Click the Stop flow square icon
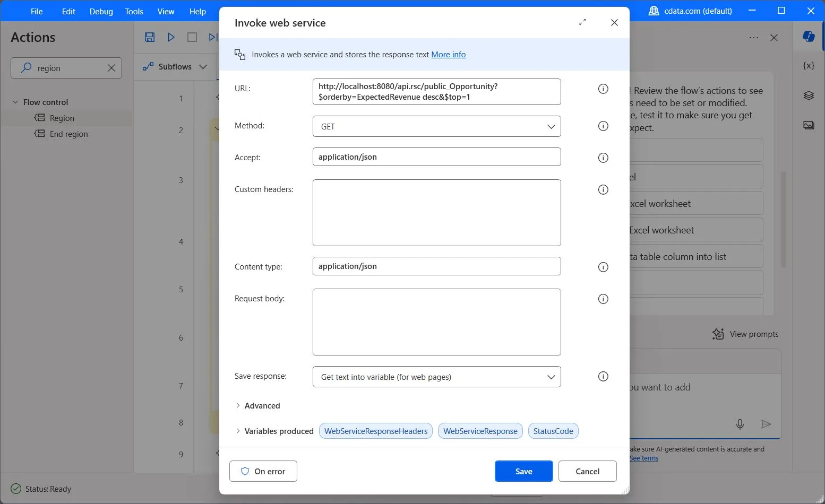The width and height of the screenshot is (825, 504). click(x=192, y=37)
